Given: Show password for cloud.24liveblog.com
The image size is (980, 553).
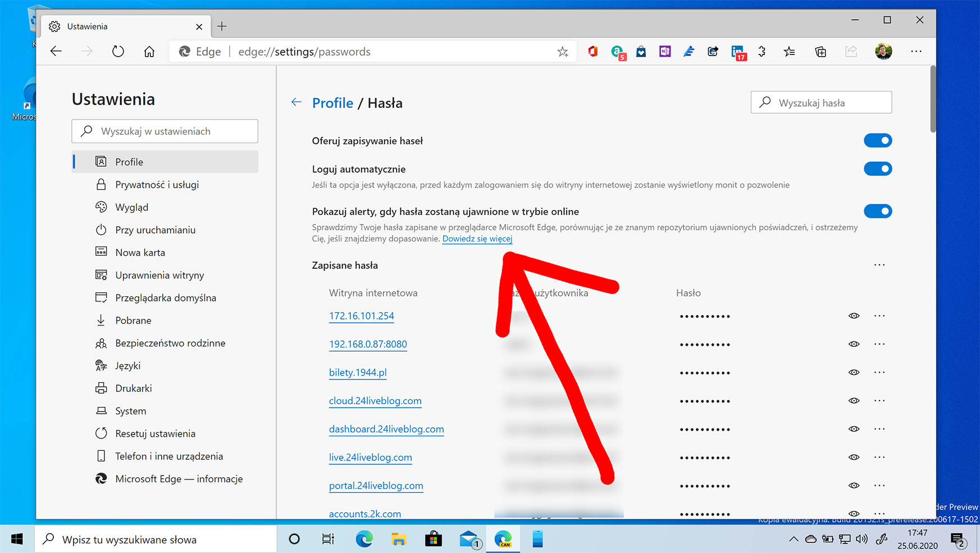Looking at the screenshot, I should (x=854, y=401).
